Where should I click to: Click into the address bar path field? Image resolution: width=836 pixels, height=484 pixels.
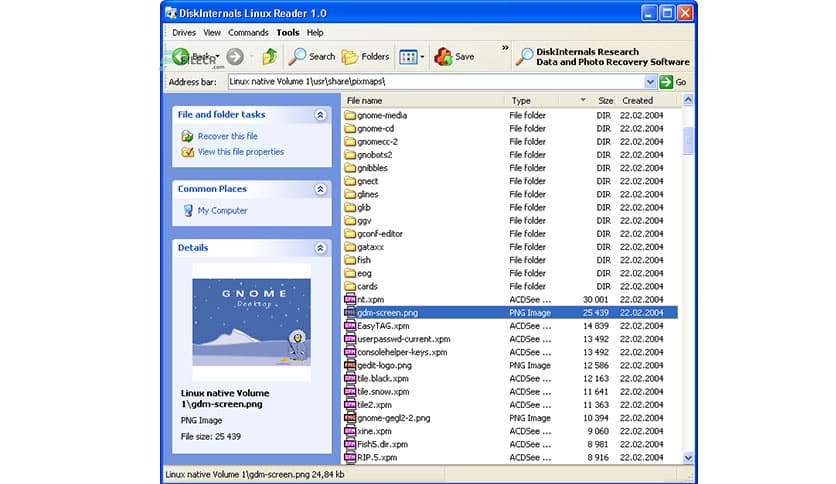point(436,82)
